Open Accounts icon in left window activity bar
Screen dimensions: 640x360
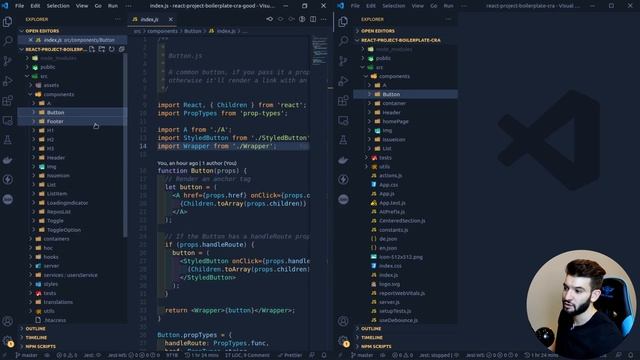[8, 322]
